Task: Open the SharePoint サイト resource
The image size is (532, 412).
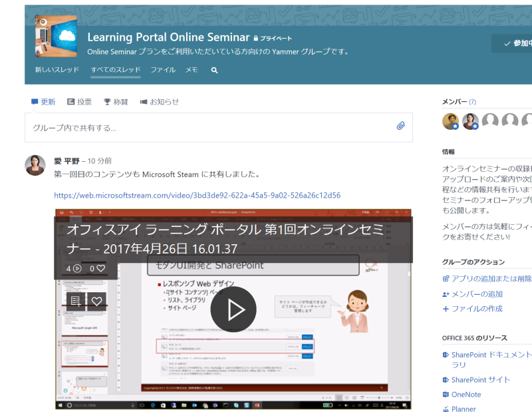Action: click(x=476, y=380)
